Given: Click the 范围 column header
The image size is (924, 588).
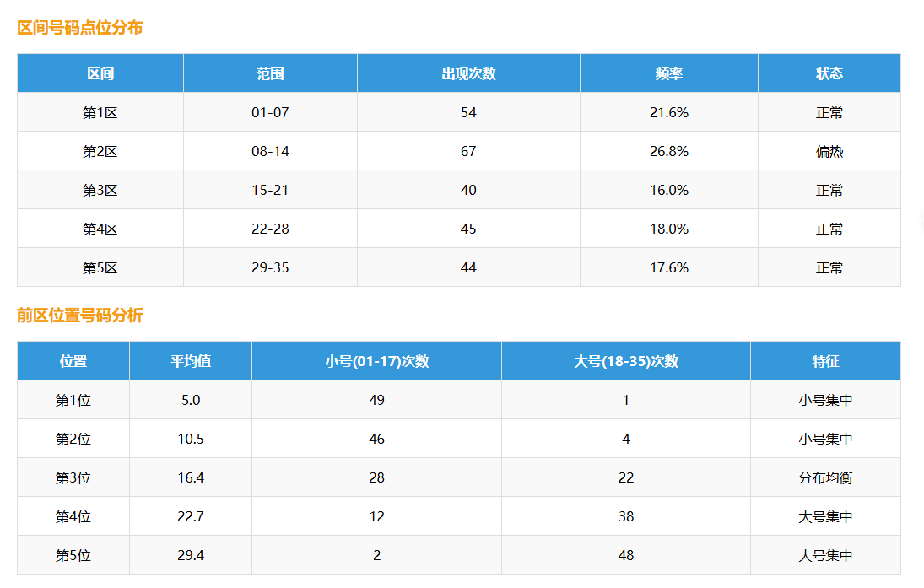Looking at the screenshot, I should pos(270,73).
